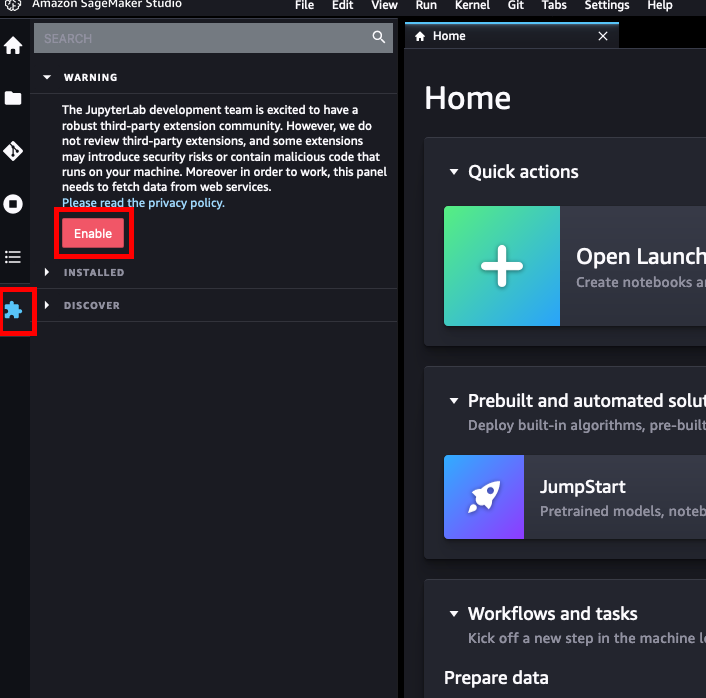Collapse Workflows and tasks section
Image resolution: width=706 pixels, height=698 pixels.
(454, 613)
